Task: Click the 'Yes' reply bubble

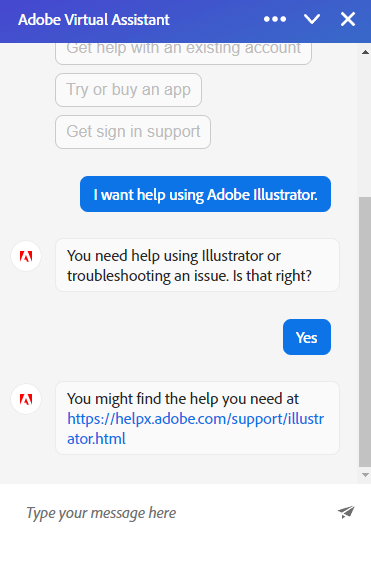Action: coord(307,337)
